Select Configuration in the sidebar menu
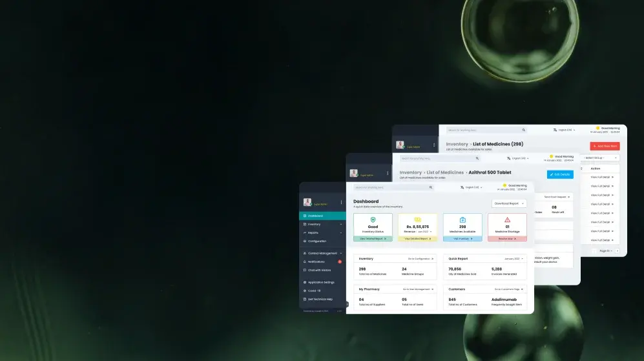The width and height of the screenshot is (644, 361). pyautogui.click(x=317, y=241)
